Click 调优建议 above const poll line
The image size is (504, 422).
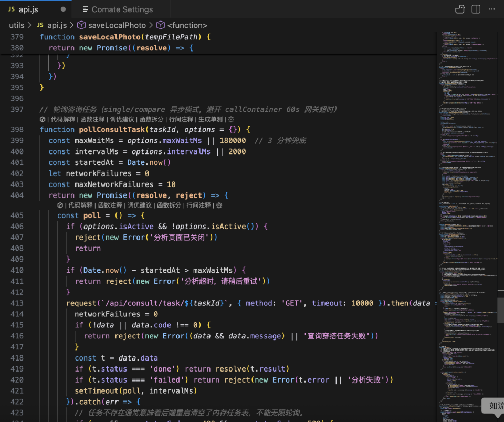pos(140,205)
